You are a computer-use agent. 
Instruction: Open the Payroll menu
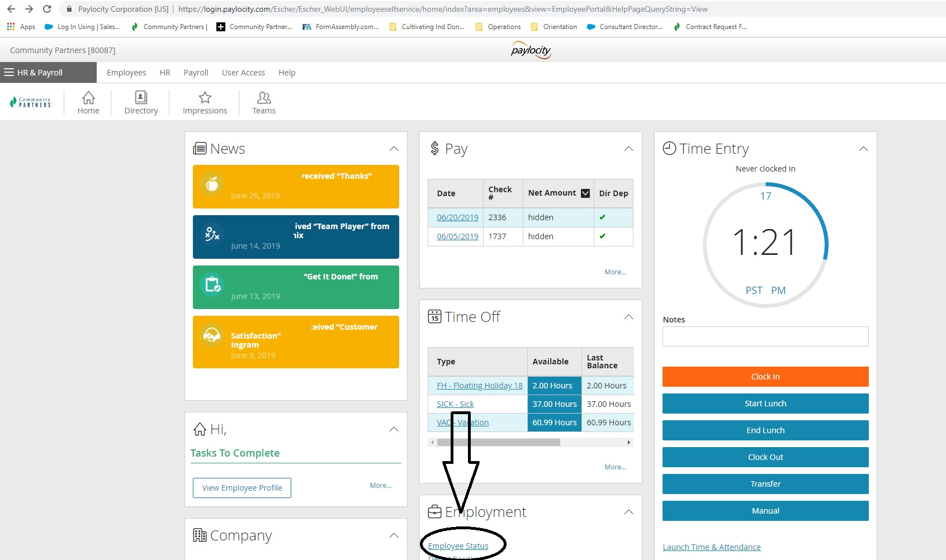point(196,73)
